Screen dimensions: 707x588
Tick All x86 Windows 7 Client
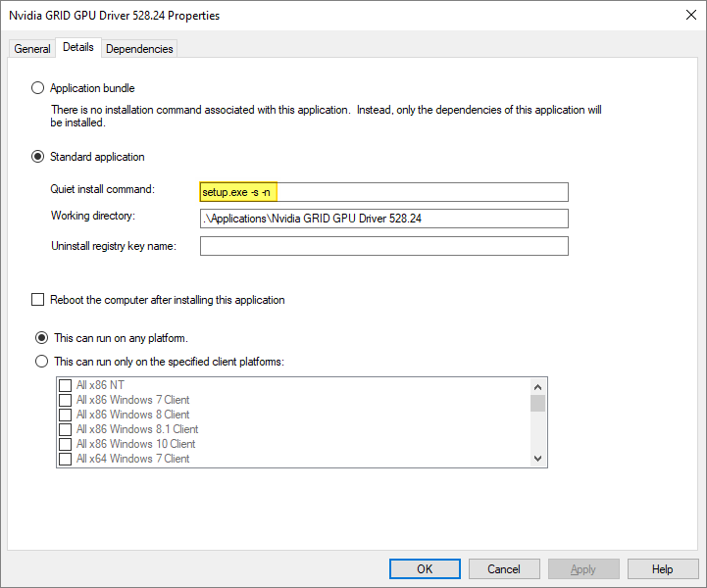66,401
